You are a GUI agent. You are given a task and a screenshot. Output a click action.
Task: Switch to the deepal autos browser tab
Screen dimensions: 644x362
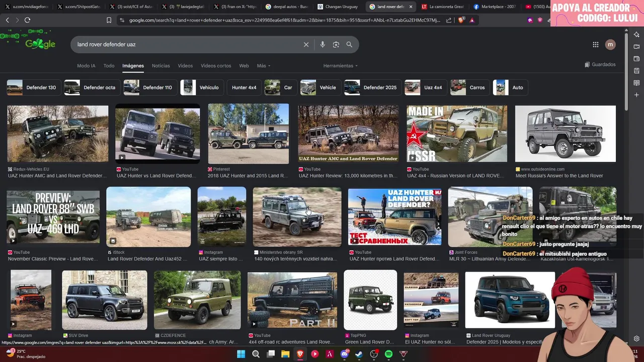(287, 7)
